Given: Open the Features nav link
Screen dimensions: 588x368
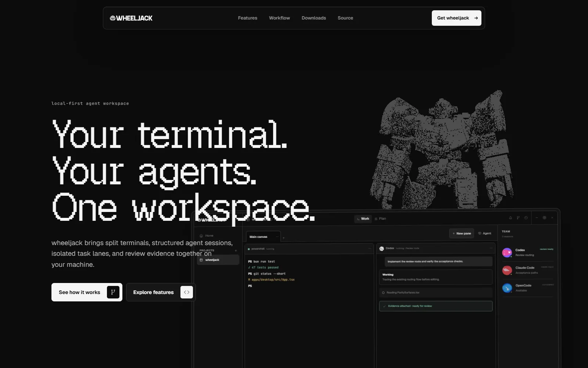Looking at the screenshot, I should [x=247, y=18].
